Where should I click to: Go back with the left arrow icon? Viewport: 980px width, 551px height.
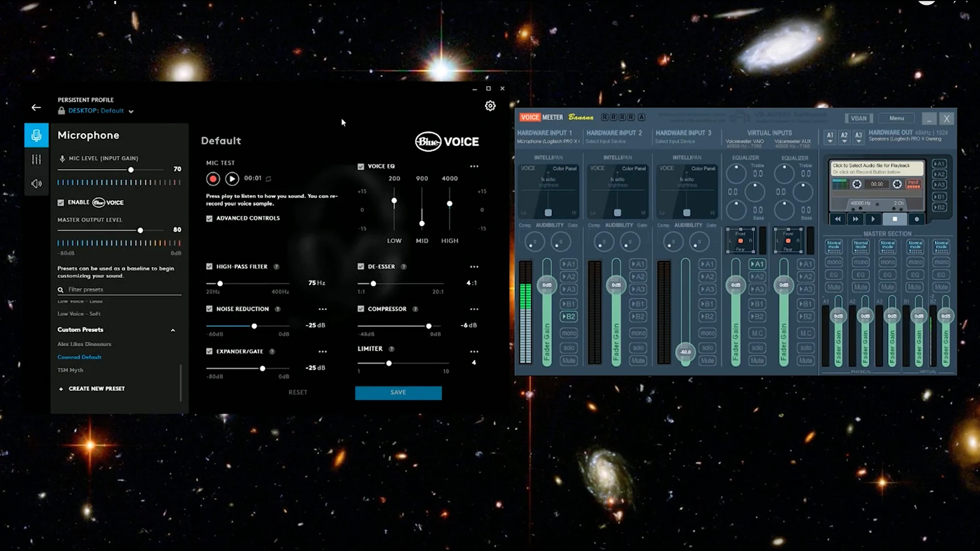click(x=36, y=108)
